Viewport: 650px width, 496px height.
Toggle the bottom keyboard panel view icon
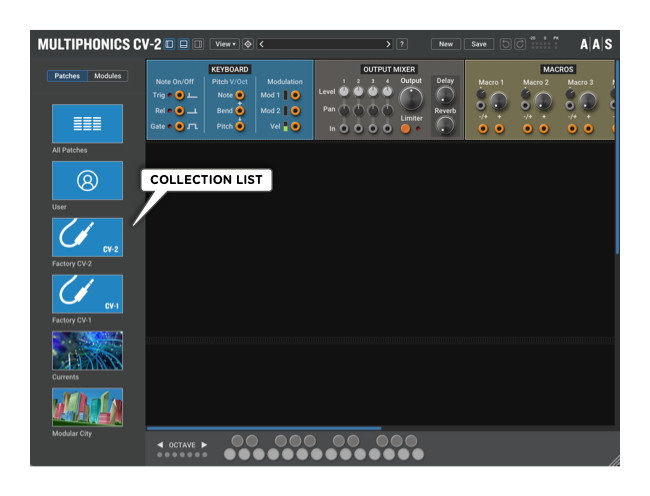[x=184, y=44]
